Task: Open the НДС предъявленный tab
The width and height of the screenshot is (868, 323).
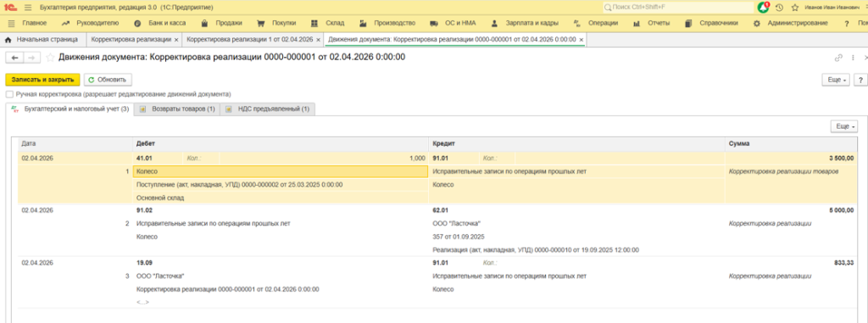Action: point(267,109)
